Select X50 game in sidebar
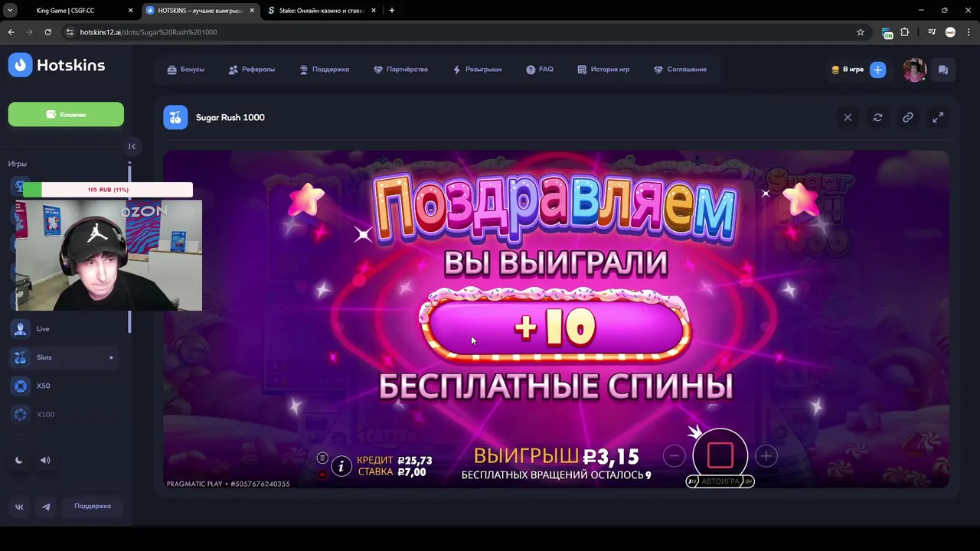The height and width of the screenshot is (551, 980). [64, 386]
